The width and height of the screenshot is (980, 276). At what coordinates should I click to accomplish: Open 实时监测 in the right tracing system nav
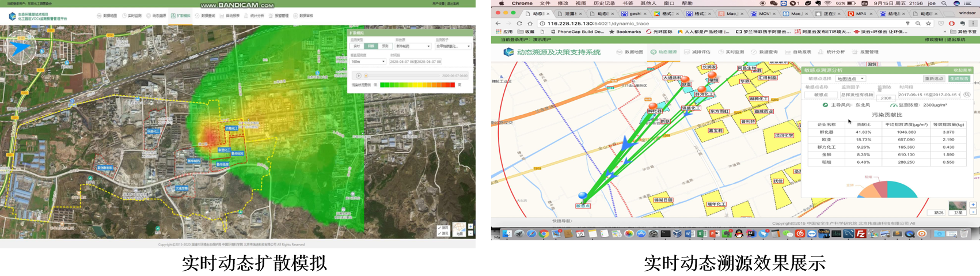[732, 52]
